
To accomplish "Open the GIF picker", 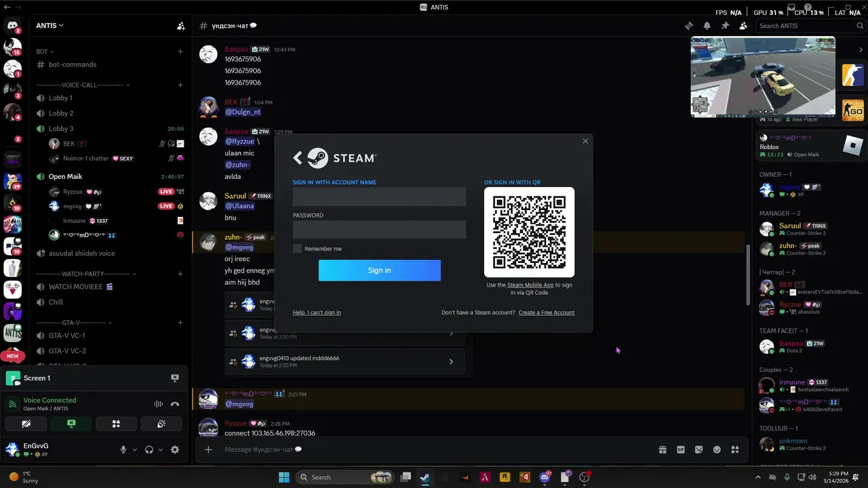I will [x=681, y=449].
